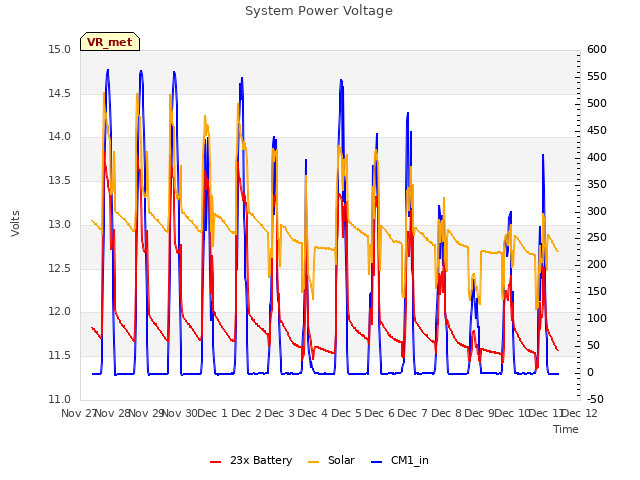This screenshot has height=480, width=640.
Task: Click the 500 right axis value
Action: pyautogui.click(x=597, y=103)
